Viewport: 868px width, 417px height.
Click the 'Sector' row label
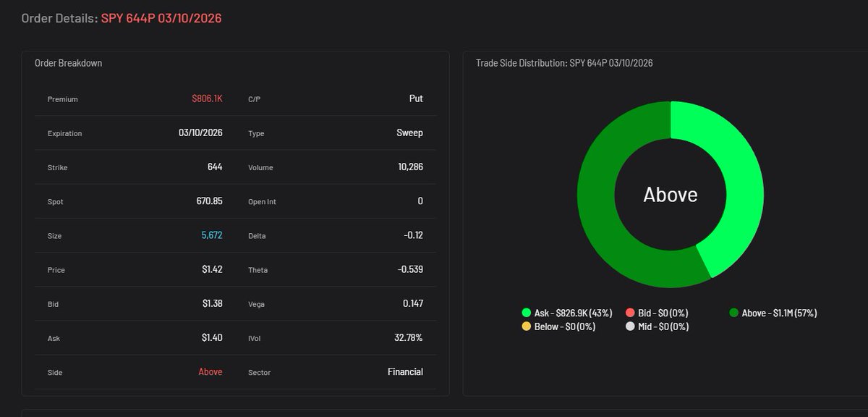pos(259,372)
